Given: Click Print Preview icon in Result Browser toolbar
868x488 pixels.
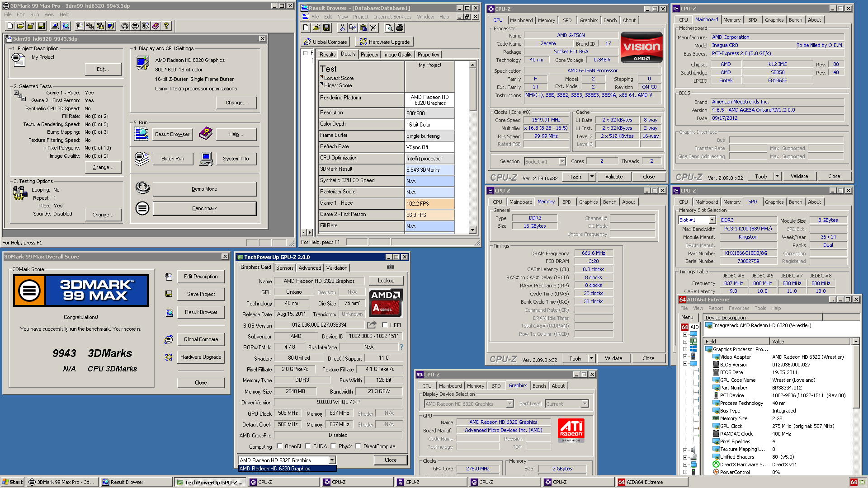Looking at the screenshot, I should tap(389, 28).
